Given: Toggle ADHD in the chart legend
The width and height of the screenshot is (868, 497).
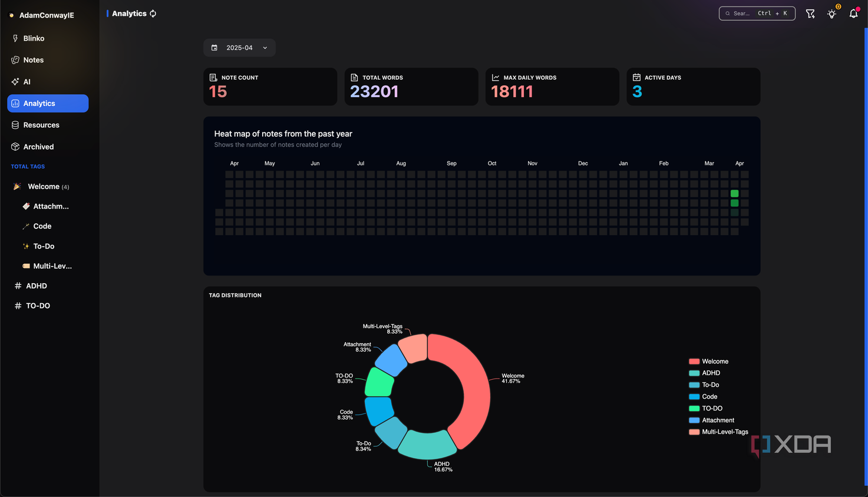Looking at the screenshot, I should 704,373.
